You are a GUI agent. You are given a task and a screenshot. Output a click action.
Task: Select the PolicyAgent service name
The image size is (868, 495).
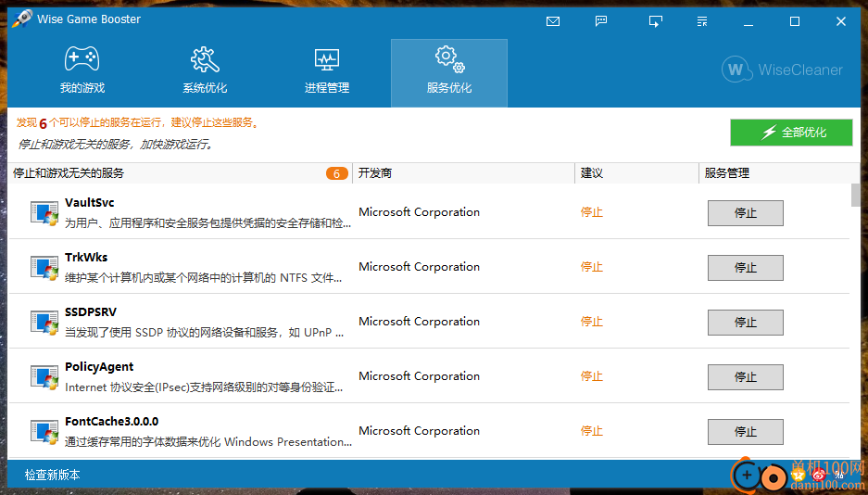(x=99, y=367)
